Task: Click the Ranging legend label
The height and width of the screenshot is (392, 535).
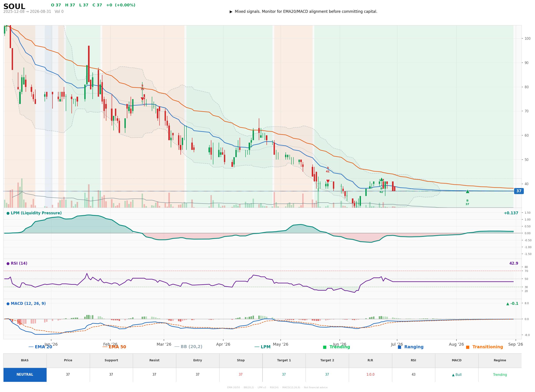Action: [414, 347]
